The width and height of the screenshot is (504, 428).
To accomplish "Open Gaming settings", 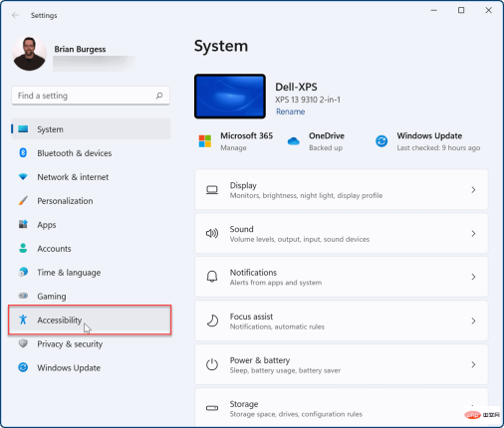I will (91, 296).
